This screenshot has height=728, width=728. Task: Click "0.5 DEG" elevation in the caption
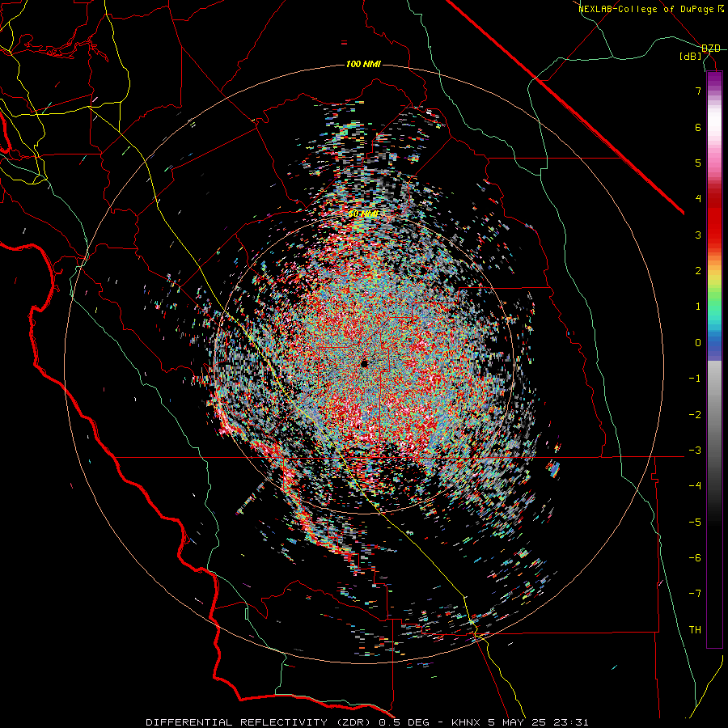pyautogui.click(x=403, y=722)
